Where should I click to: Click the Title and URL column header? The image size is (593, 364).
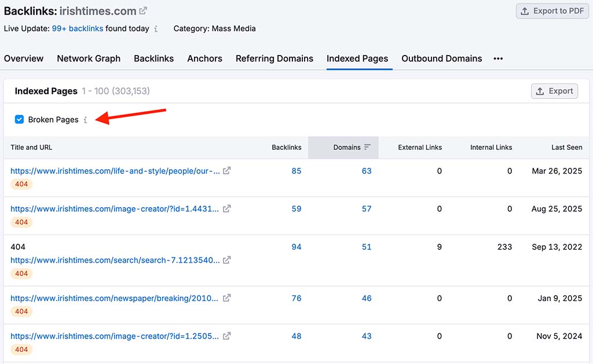pyautogui.click(x=31, y=148)
